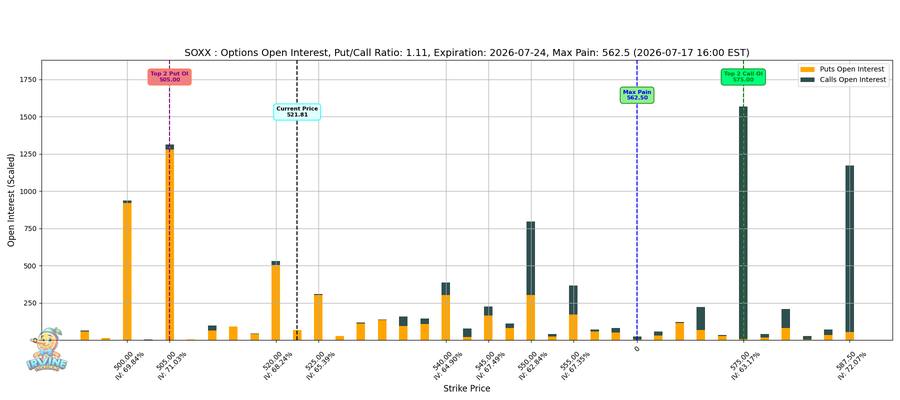The width and height of the screenshot is (900, 400).
Task: Click the x-axis label '575.00 IV: 63.17%'
Action: pyautogui.click(x=746, y=366)
